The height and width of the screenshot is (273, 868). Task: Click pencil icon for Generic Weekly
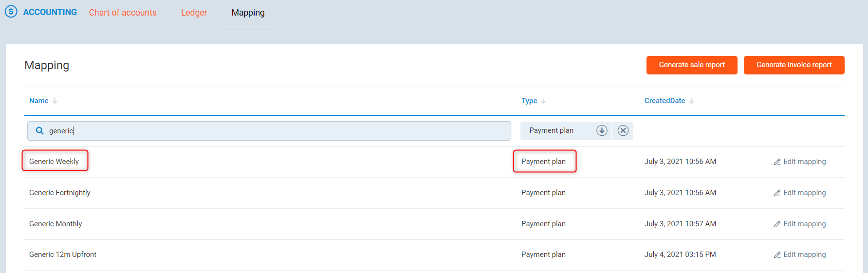(x=777, y=162)
